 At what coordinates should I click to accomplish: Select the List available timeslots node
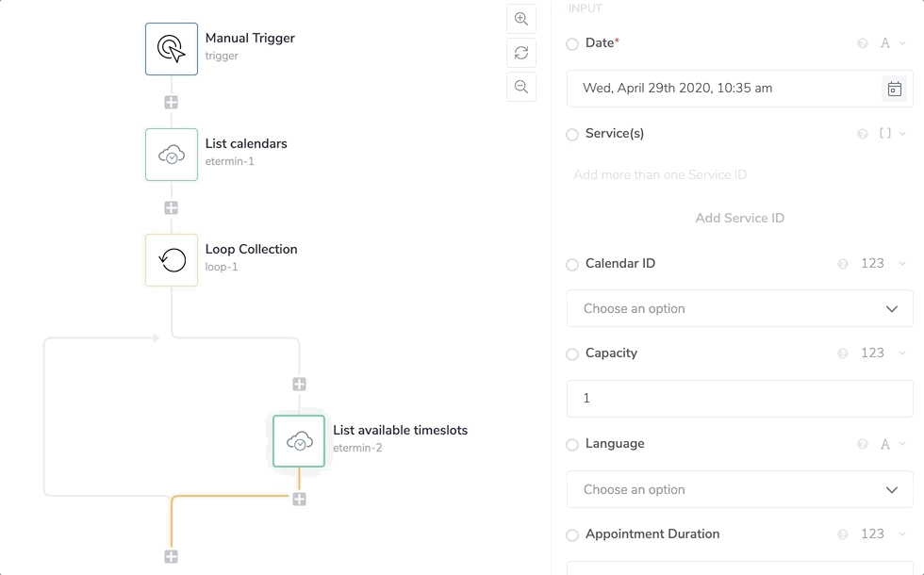tap(299, 441)
